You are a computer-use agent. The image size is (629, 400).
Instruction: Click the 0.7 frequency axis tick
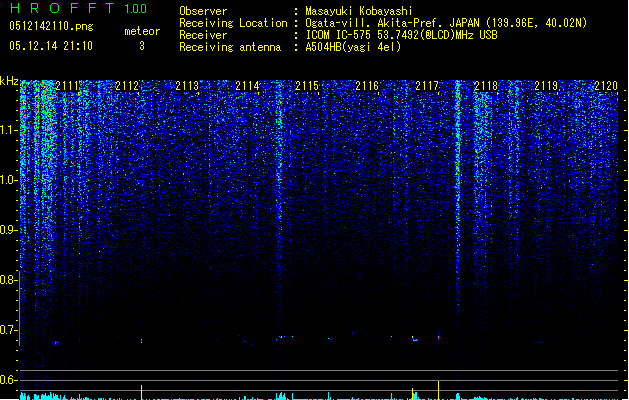pos(9,330)
